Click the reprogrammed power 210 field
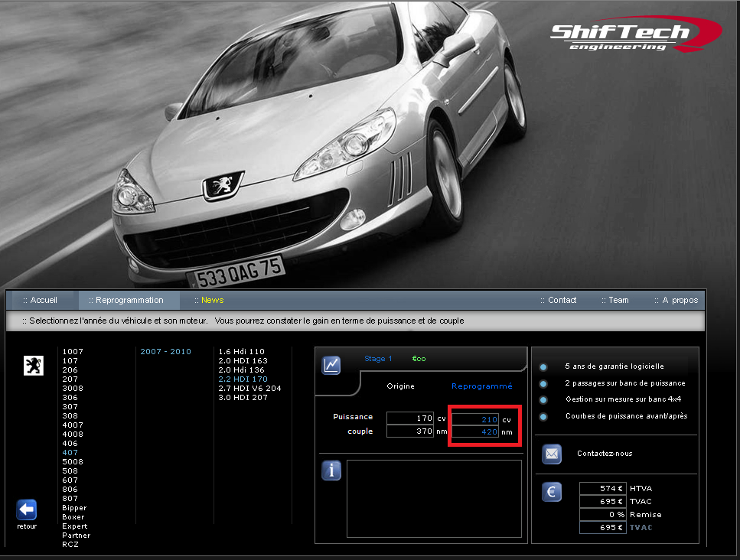The height and width of the screenshot is (560, 740). [x=475, y=419]
